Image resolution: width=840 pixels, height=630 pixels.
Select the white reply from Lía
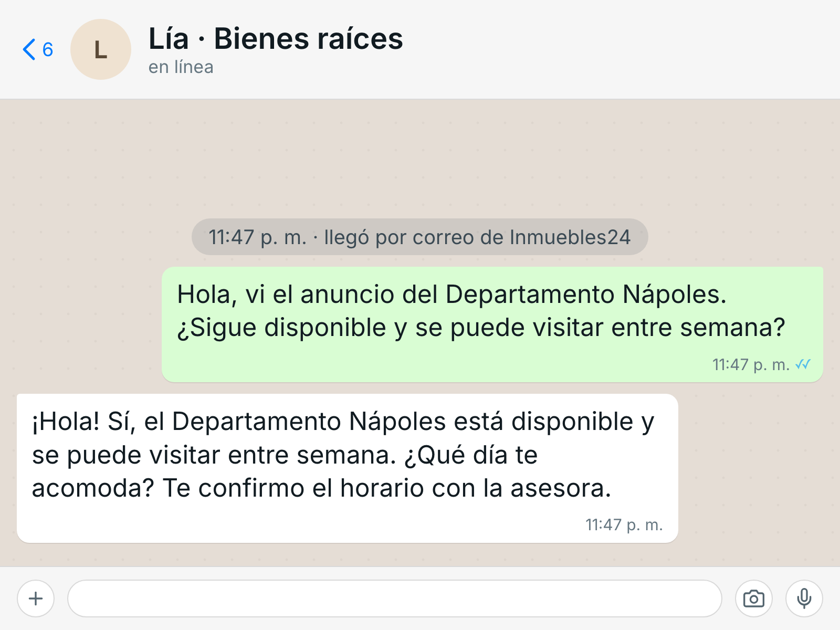(x=348, y=468)
